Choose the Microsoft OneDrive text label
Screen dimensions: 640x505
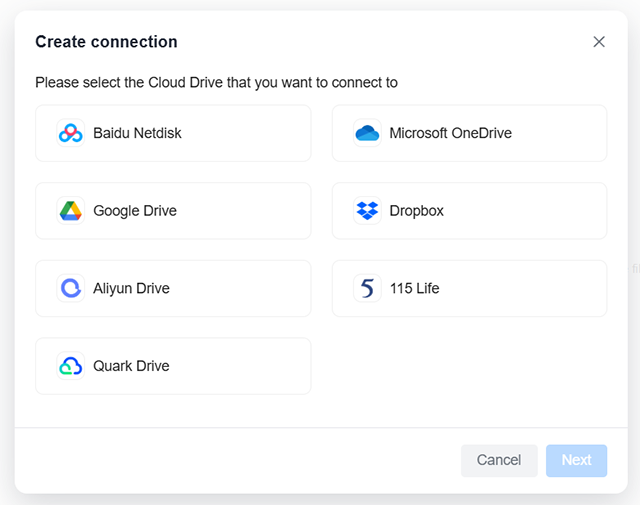(450, 133)
